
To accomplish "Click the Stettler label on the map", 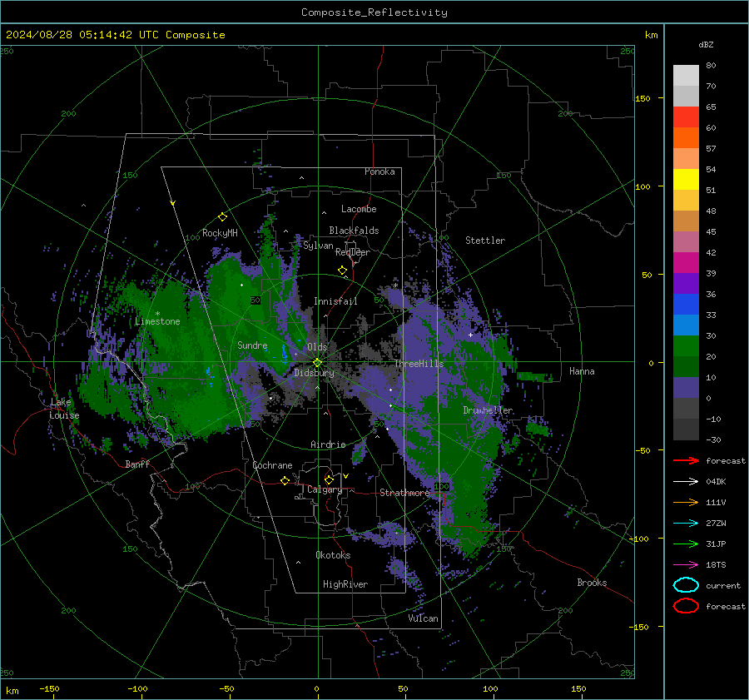I will tap(485, 241).
